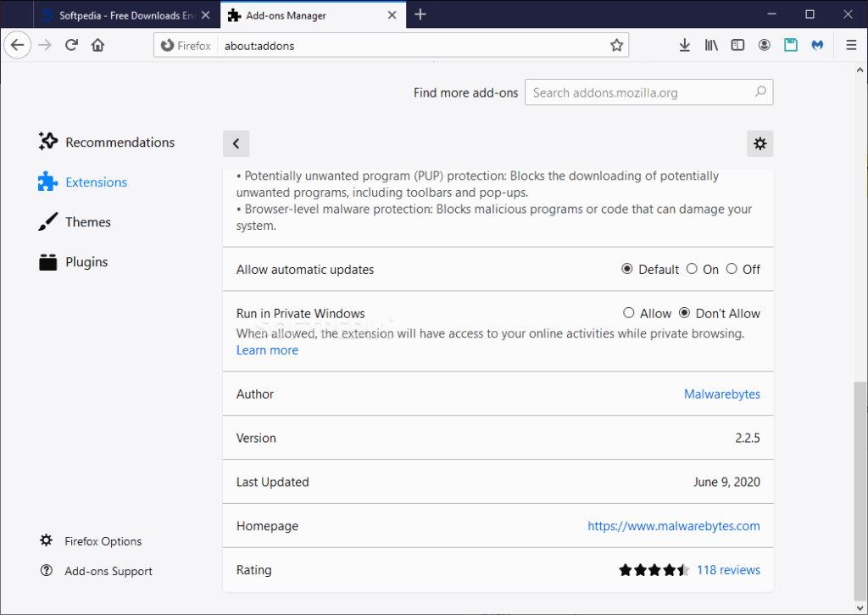
Task: Set automatic updates to On
Action: click(692, 269)
